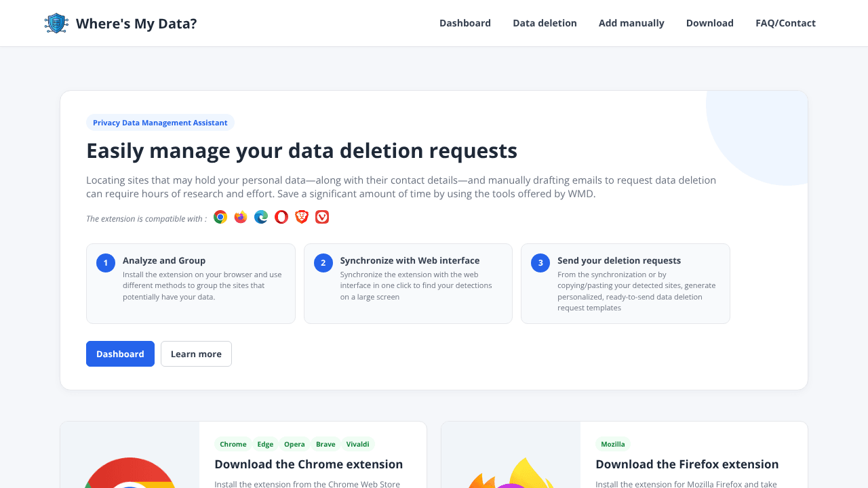Image resolution: width=868 pixels, height=488 pixels.
Task: Click the Synchronize with Web interface title
Action: [410, 260]
